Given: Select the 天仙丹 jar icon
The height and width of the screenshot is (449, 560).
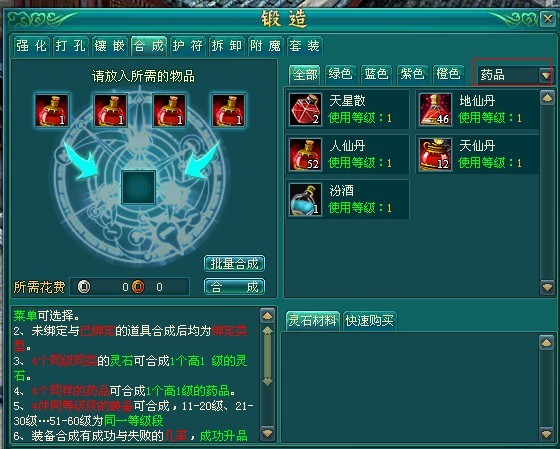Looking at the screenshot, I should click(435, 155).
